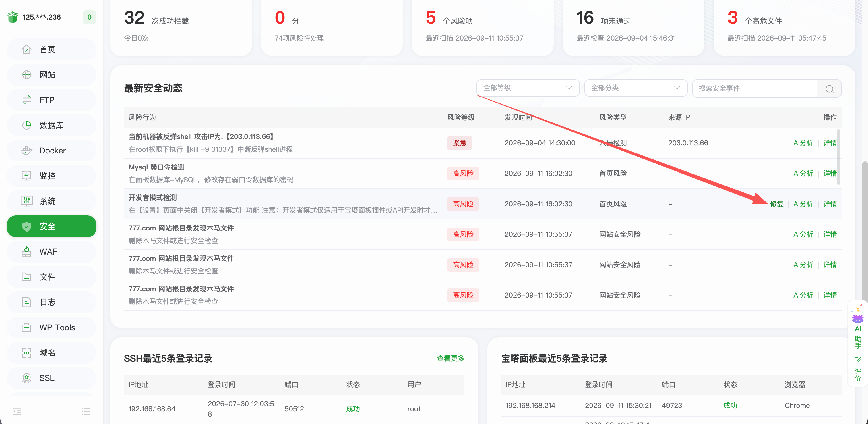The height and width of the screenshot is (424, 868).
Task: Select the 安全 shield icon
Action: (x=27, y=226)
